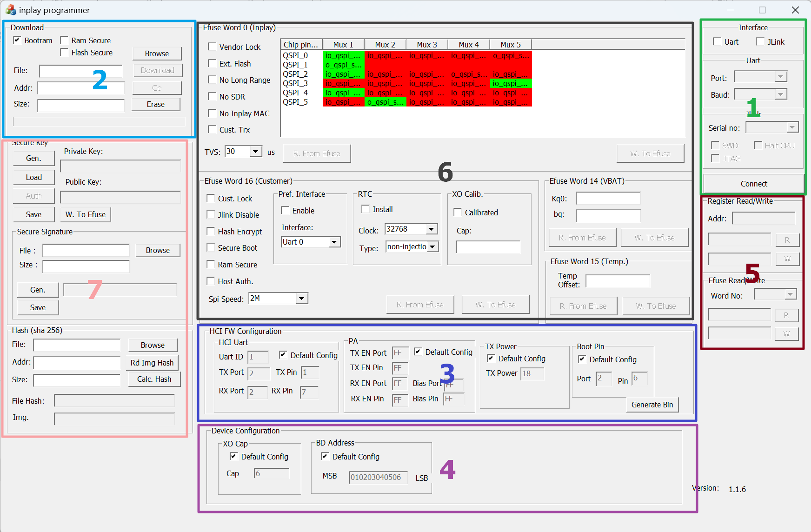Expand the Spi Speed dropdown

tap(302, 298)
